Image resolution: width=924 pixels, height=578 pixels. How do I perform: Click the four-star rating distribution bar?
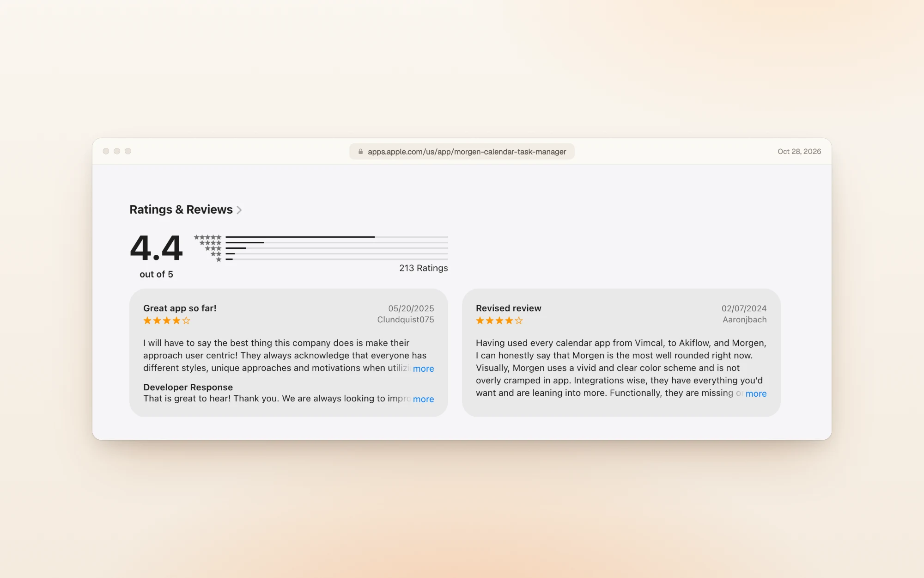coord(337,243)
